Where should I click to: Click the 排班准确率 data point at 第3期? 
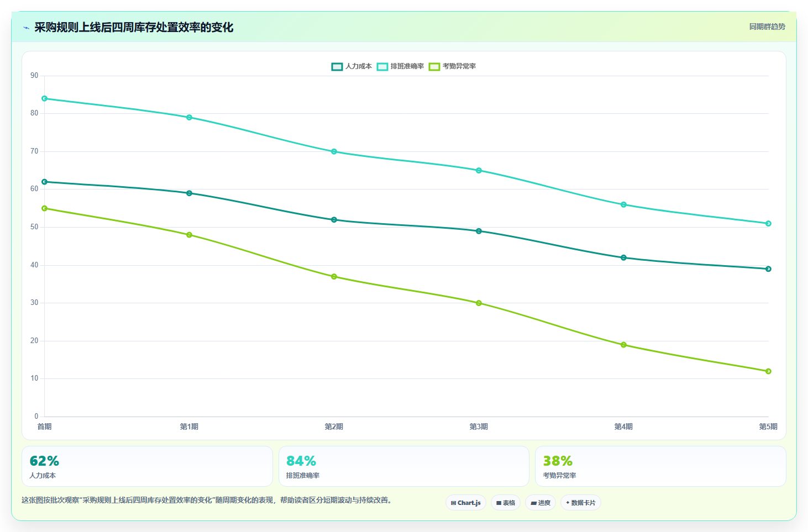point(479,170)
